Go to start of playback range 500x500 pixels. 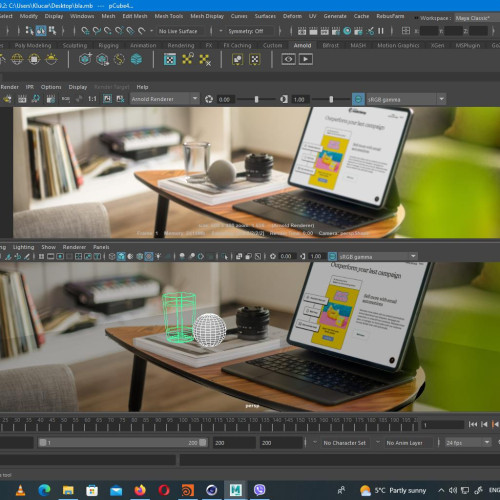pos(473,424)
